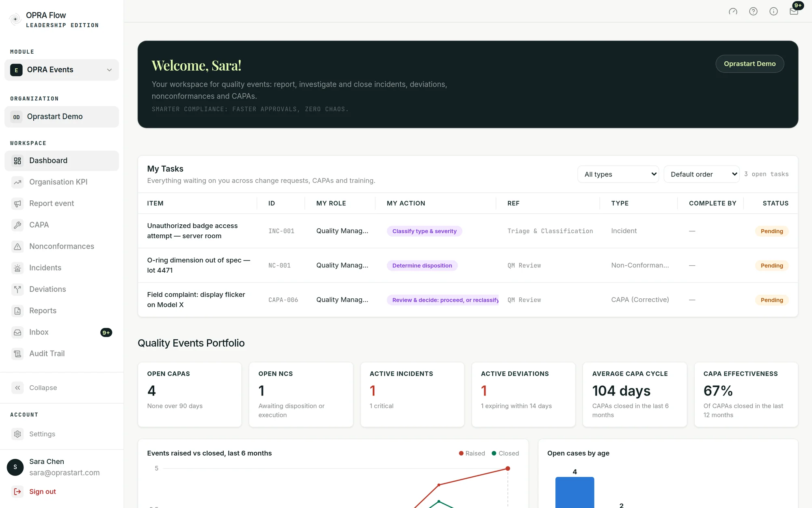The width and height of the screenshot is (812, 508).
Task: Click the OPRA Flow logo icon
Action: click(x=15, y=19)
